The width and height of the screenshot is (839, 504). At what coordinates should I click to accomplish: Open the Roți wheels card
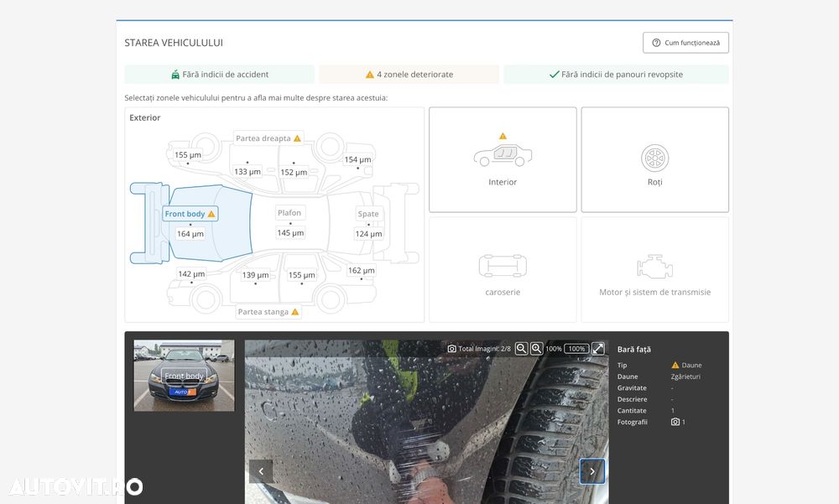tap(655, 159)
